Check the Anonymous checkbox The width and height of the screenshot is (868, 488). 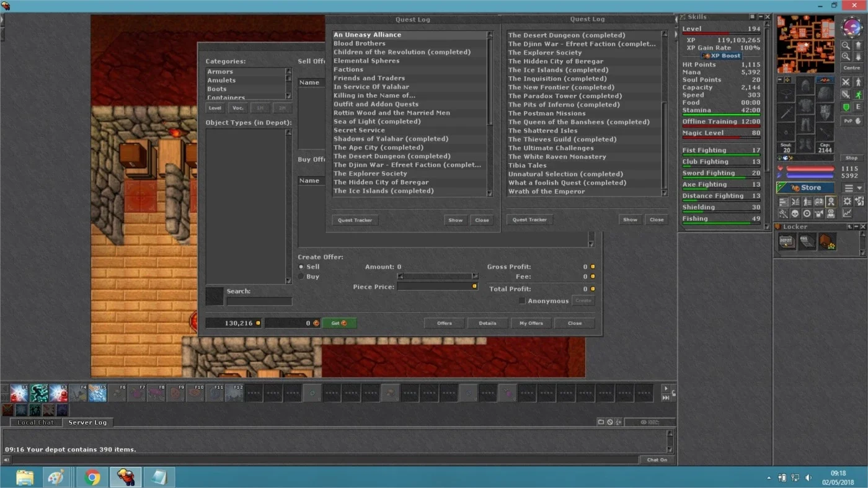(x=522, y=301)
